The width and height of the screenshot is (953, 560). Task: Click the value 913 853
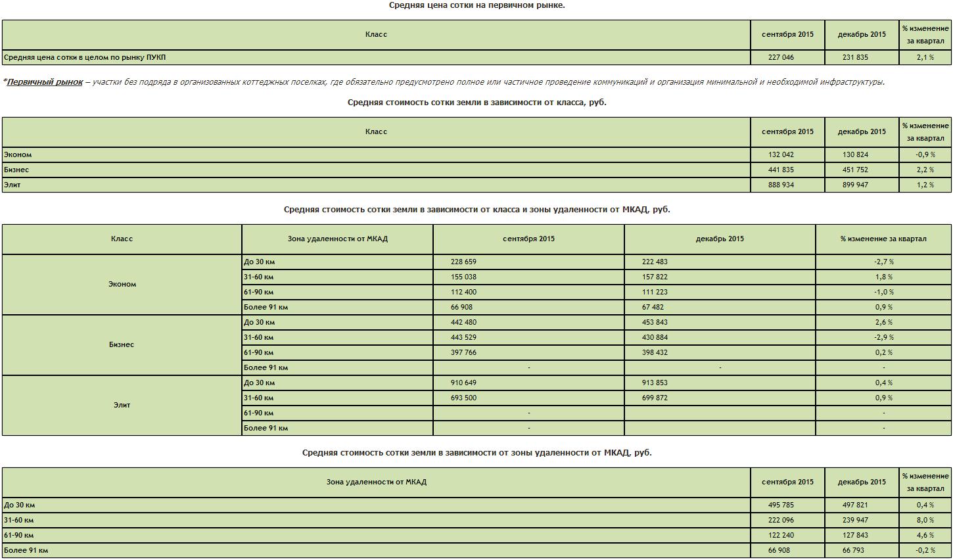pyautogui.click(x=655, y=383)
